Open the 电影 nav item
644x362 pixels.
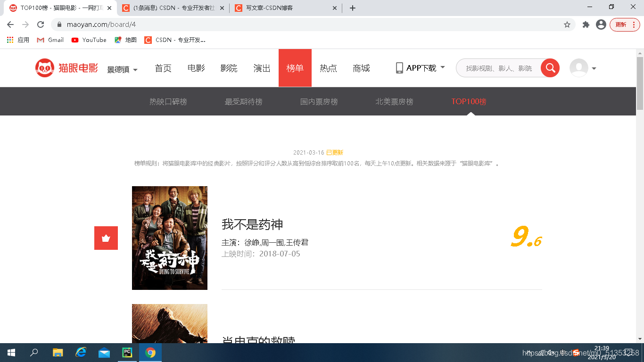tap(196, 68)
